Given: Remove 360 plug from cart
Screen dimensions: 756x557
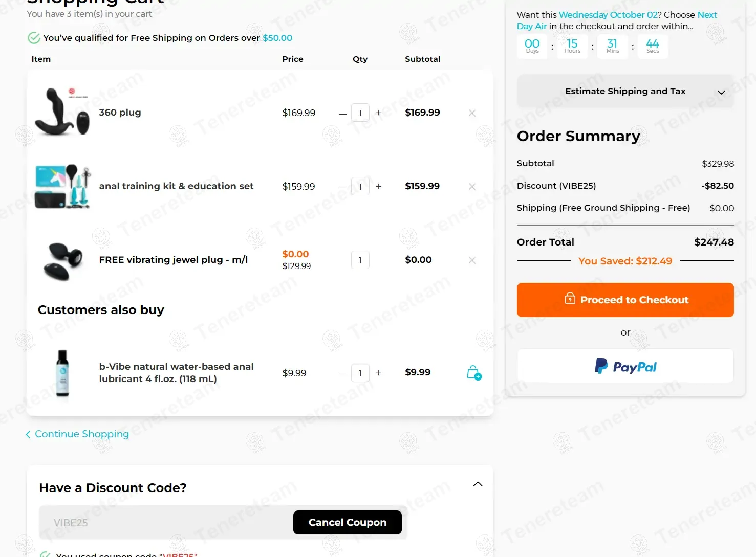Looking at the screenshot, I should pyautogui.click(x=472, y=113).
